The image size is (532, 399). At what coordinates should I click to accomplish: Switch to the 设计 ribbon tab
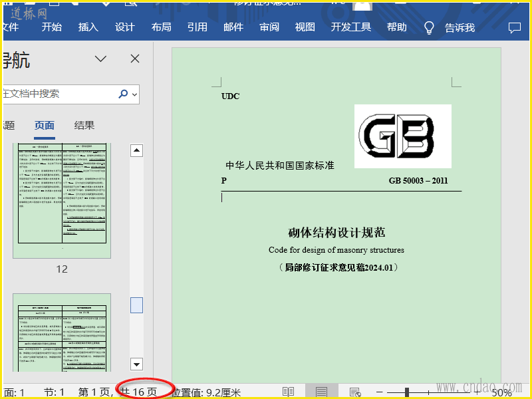125,27
